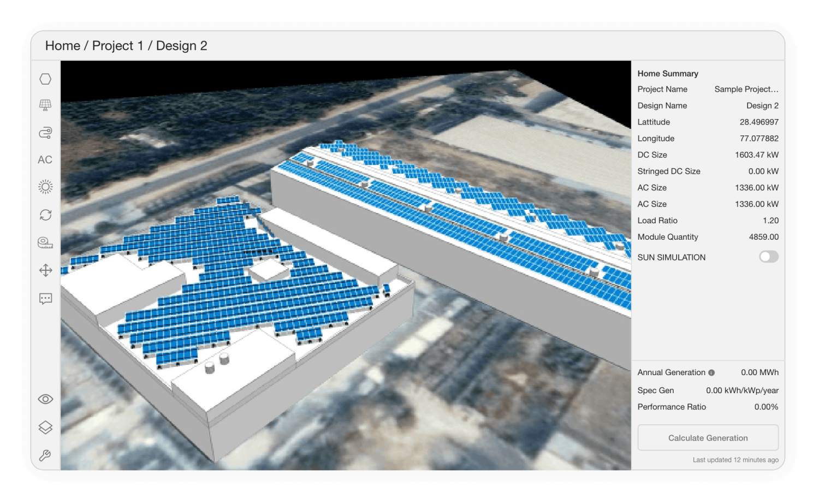The height and width of the screenshot is (504, 819).
Task: Click the Design 2 breadcrumb item
Action: point(181,46)
